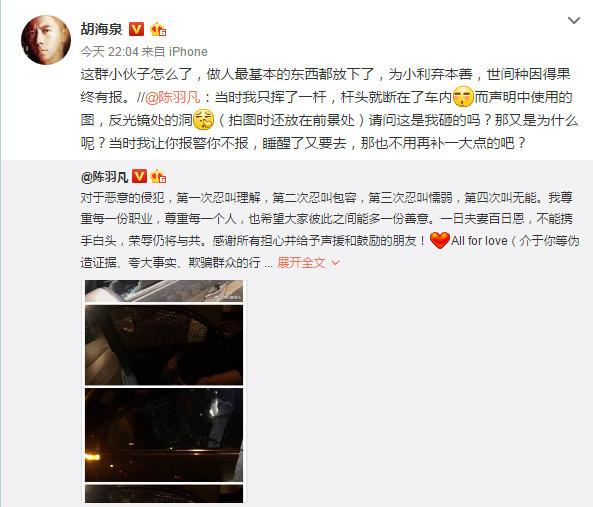
Task: Click the 今天 22:04 timestamp
Action: [109, 52]
